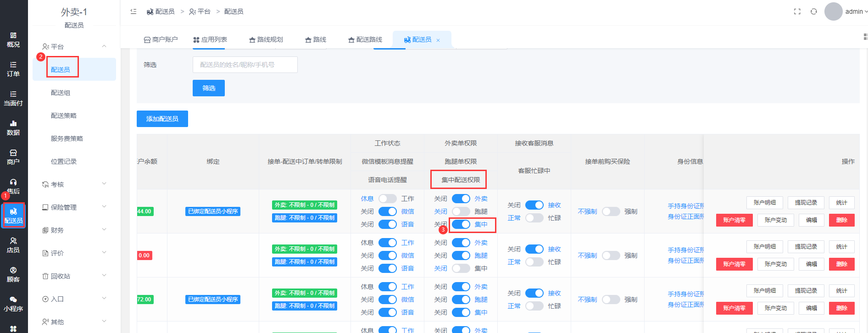Click first row 账户清零 red button

pyautogui.click(x=734, y=220)
